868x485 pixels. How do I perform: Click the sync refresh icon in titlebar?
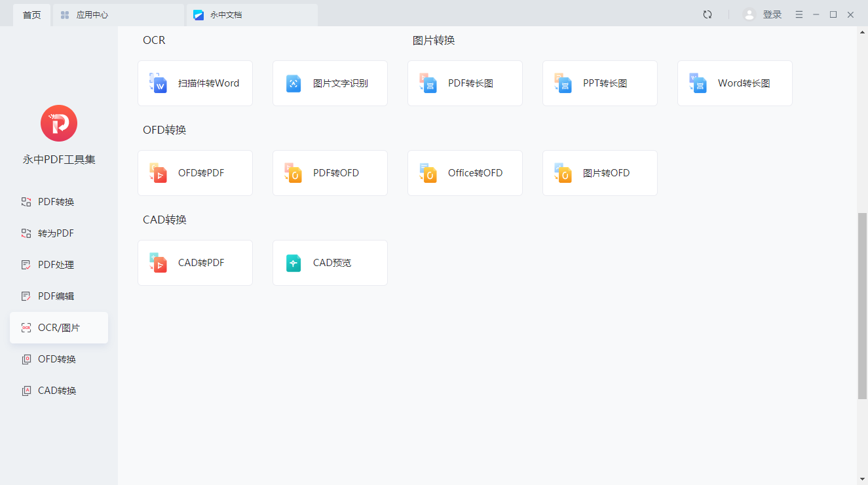[708, 14]
